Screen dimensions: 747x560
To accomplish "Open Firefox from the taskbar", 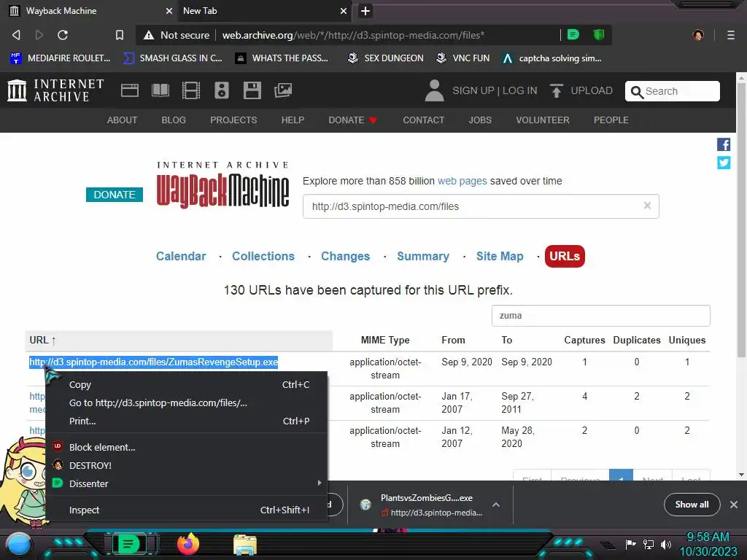I will 187,544.
